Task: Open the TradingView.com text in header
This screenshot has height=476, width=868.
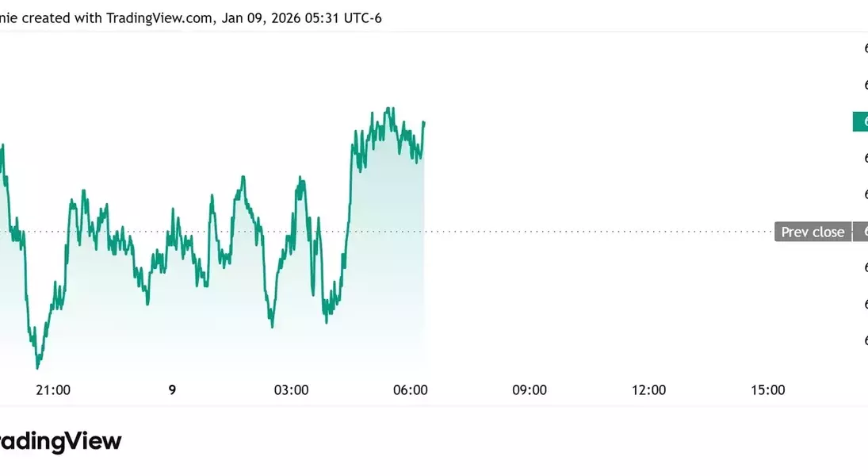Action: (159, 17)
